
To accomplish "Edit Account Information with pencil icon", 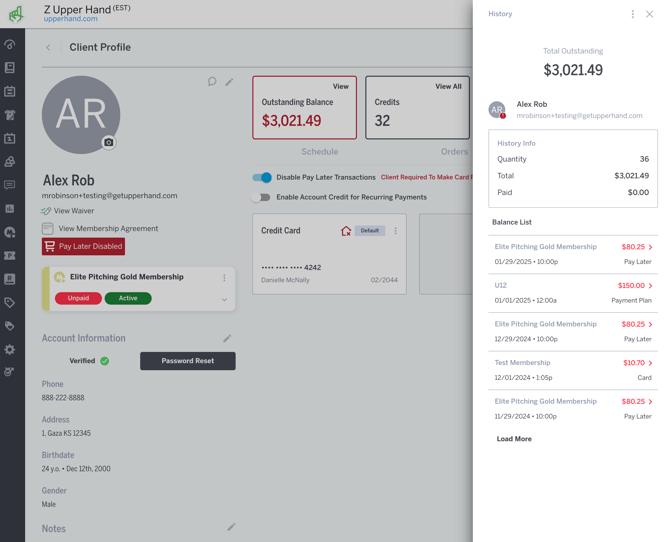I will [227, 339].
